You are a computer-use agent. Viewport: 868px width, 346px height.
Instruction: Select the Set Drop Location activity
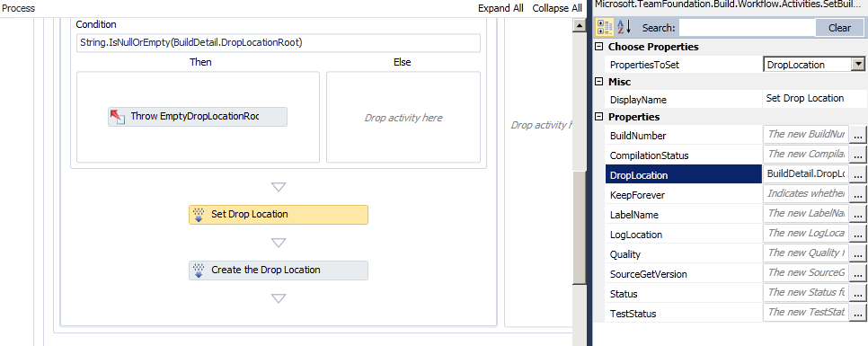tap(279, 214)
